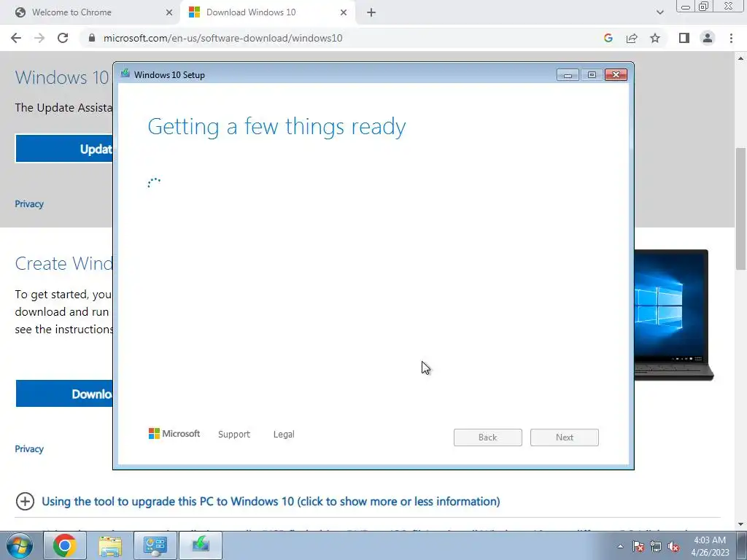Minimize the Windows 10 Setup dialog
The image size is (747, 560).
[x=568, y=75]
